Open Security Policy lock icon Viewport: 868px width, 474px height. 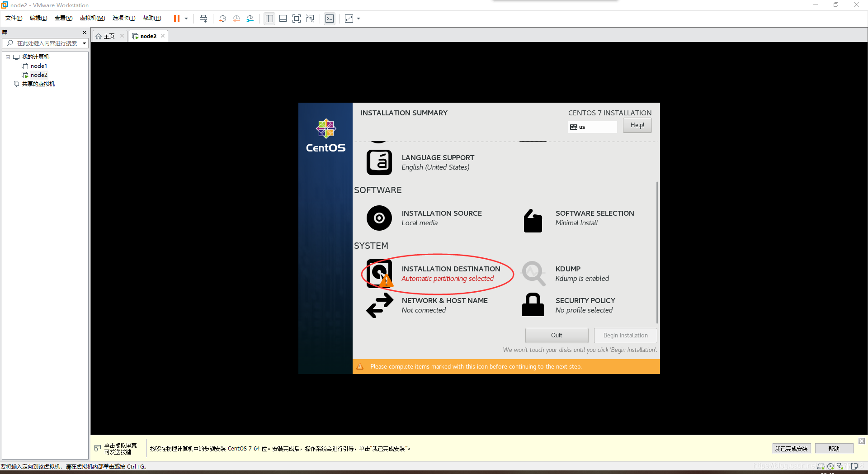click(x=533, y=304)
